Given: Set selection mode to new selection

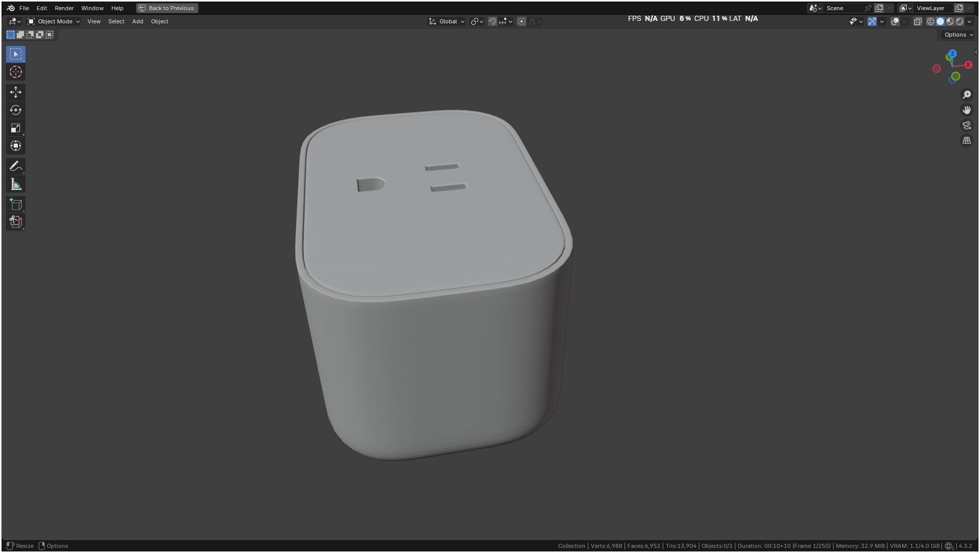Looking at the screenshot, I should click(x=11, y=35).
